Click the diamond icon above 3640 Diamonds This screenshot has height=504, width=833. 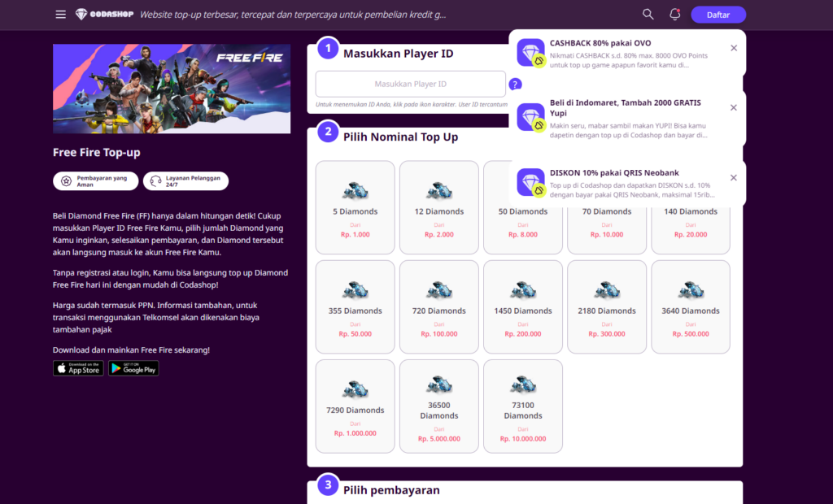(691, 290)
